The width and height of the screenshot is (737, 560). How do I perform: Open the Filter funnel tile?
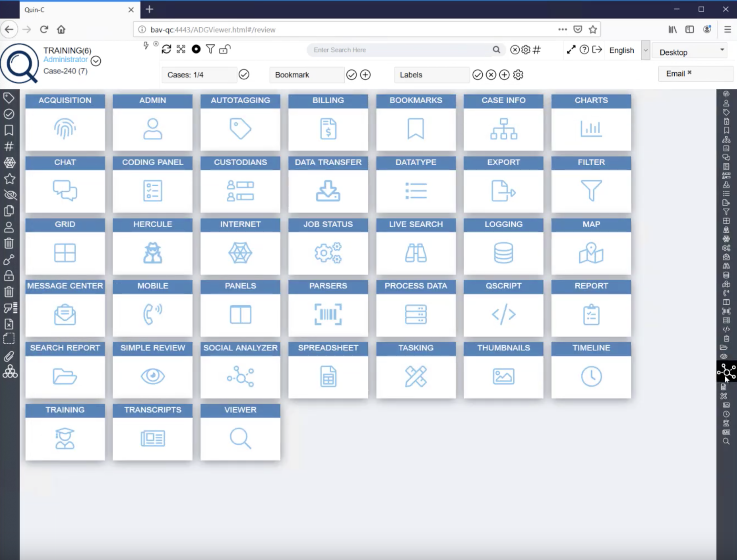click(x=591, y=184)
